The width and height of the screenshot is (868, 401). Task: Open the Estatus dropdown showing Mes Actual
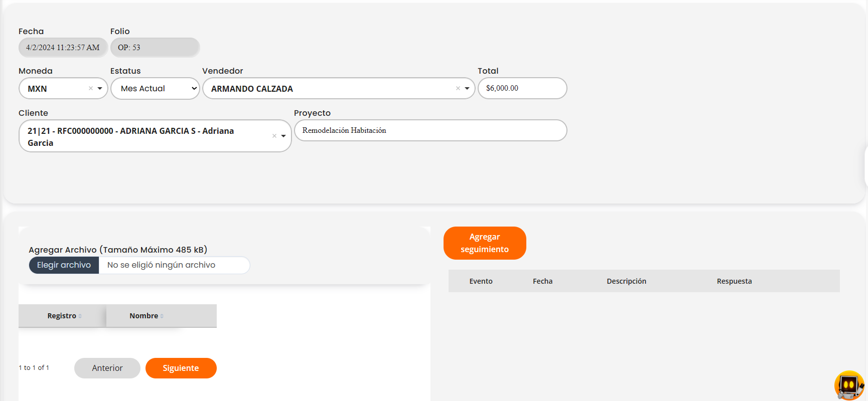coord(155,88)
